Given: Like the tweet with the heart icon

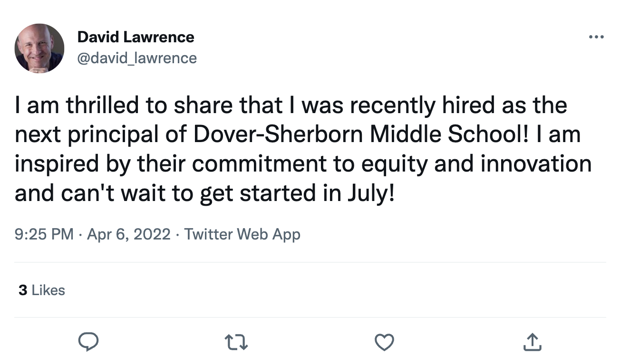Looking at the screenshot, I should pyautogui.click(x=384, y=342).
